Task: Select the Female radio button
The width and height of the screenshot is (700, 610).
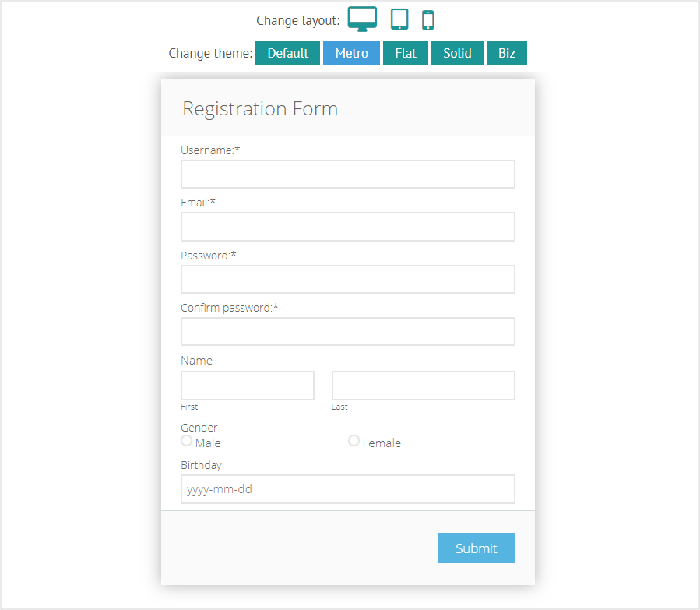Action: pyautogui.click(x=354, y=441)
